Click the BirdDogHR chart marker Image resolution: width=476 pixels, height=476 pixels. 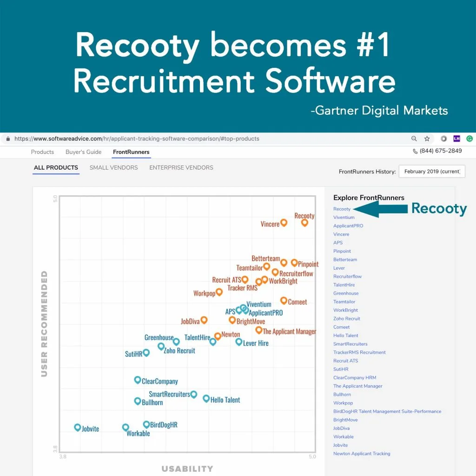pyautogui.click(x=146, y=424)
